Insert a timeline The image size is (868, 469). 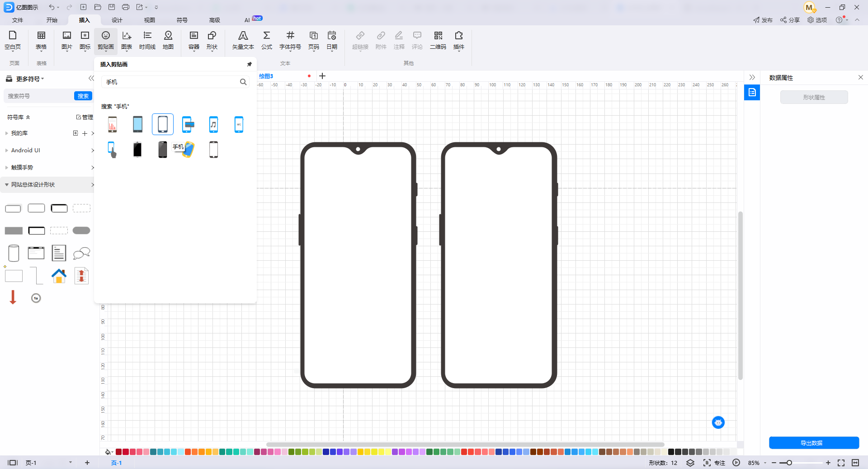pyautogui.click(x=147, y=40)
